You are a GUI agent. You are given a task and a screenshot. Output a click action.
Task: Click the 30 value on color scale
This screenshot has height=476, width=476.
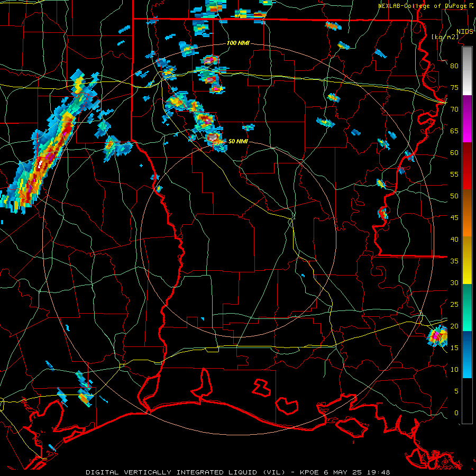click(454, 282)
